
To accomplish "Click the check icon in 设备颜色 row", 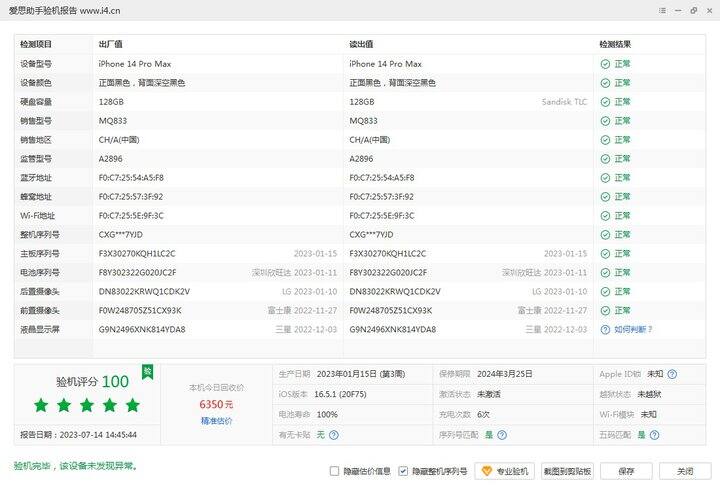I will point(605,83).
